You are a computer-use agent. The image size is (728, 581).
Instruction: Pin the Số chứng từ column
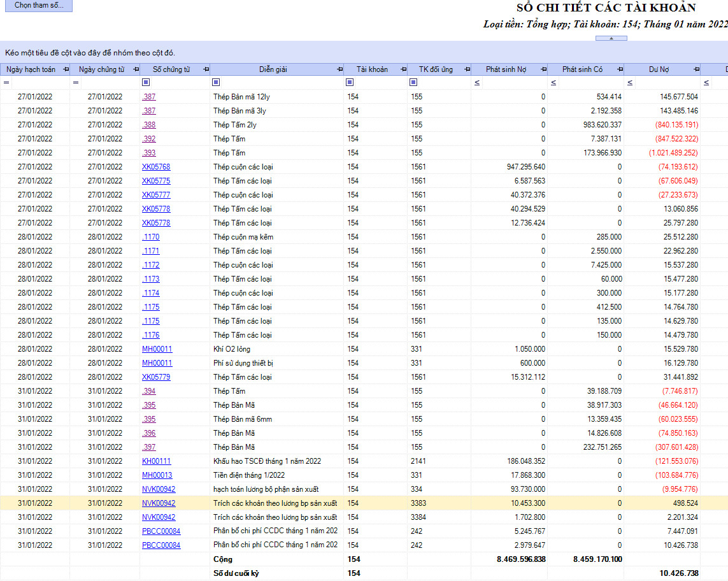[206, 69]
